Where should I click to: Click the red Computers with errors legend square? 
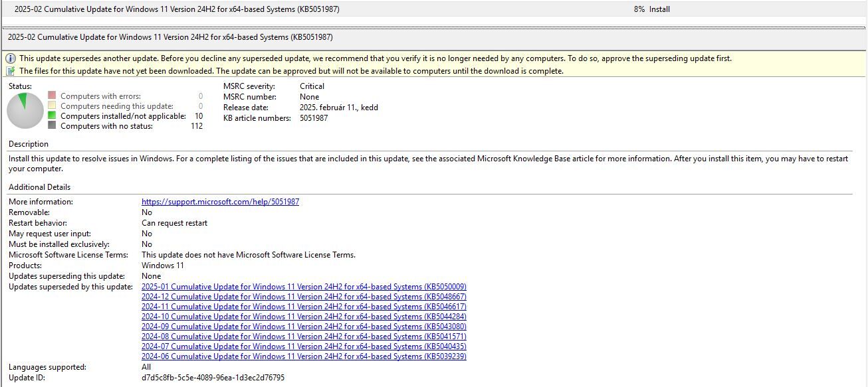[52, 96]
